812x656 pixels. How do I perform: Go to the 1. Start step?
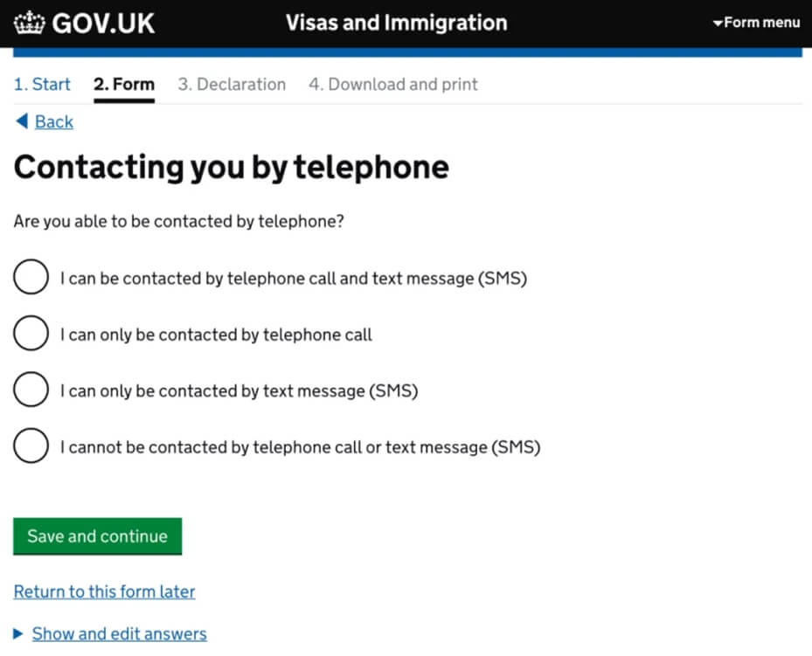[42, 84]
